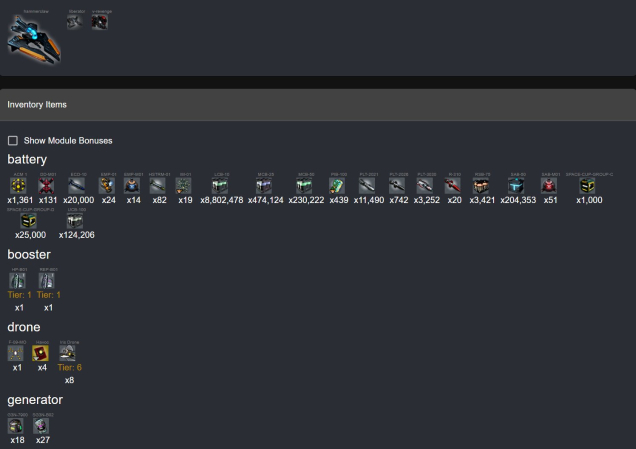Select the Liberator ship icon
This screenshot has height=449, width=636.
[75, 21]
